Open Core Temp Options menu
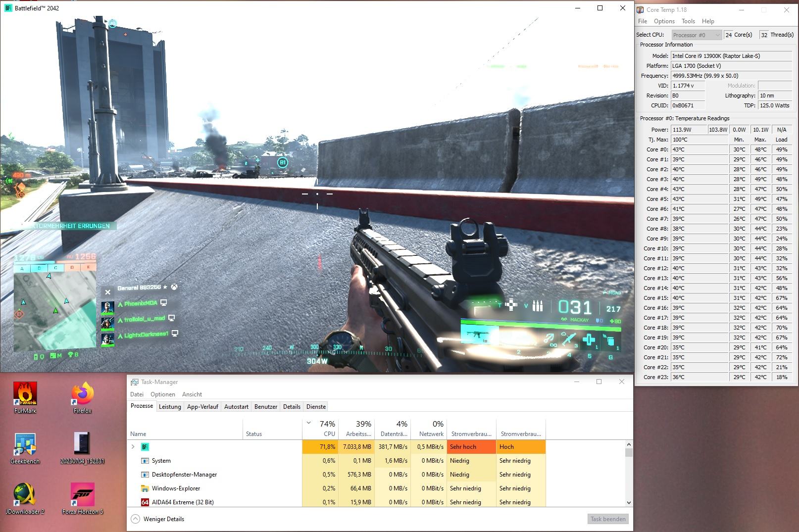Screen dimensions: 799x532 (x=664, y=21)
